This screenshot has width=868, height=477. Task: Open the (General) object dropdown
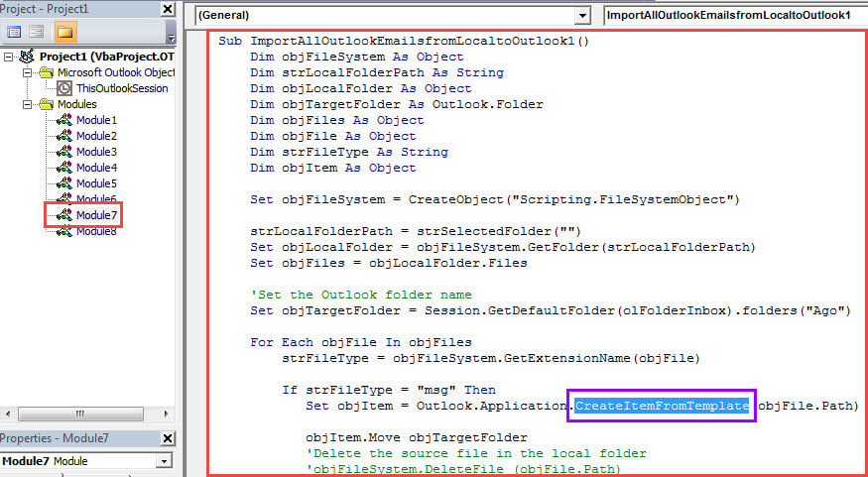tap(581, 16)
